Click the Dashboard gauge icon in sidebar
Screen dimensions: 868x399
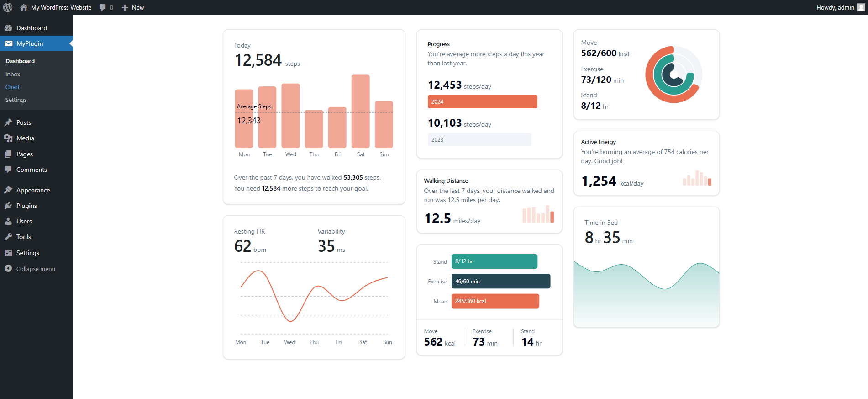coord(8,28)
